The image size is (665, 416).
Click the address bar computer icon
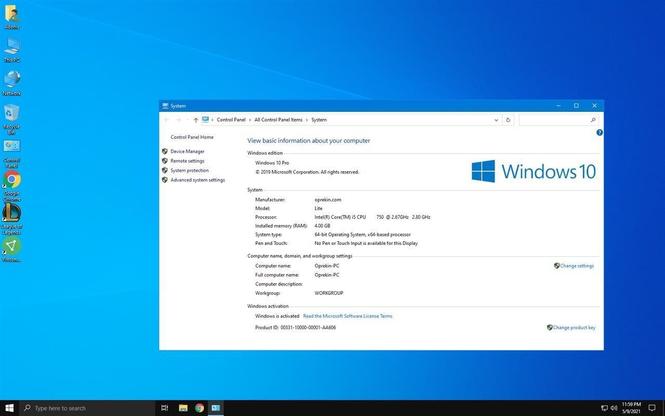(205, 120)
